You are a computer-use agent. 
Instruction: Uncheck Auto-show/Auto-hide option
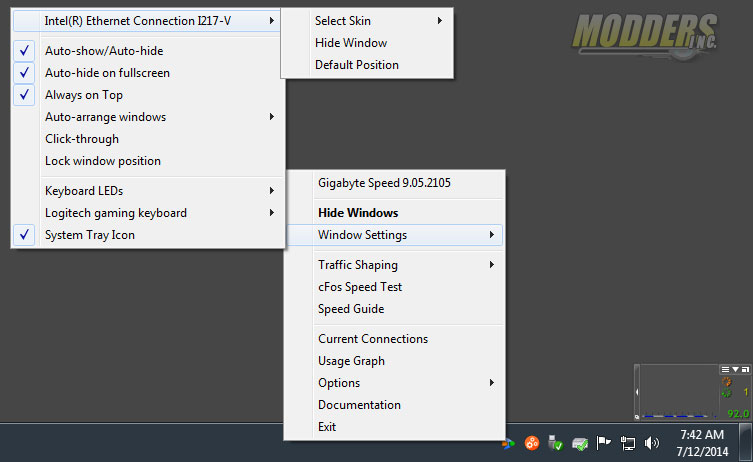[x=148, y=50]
